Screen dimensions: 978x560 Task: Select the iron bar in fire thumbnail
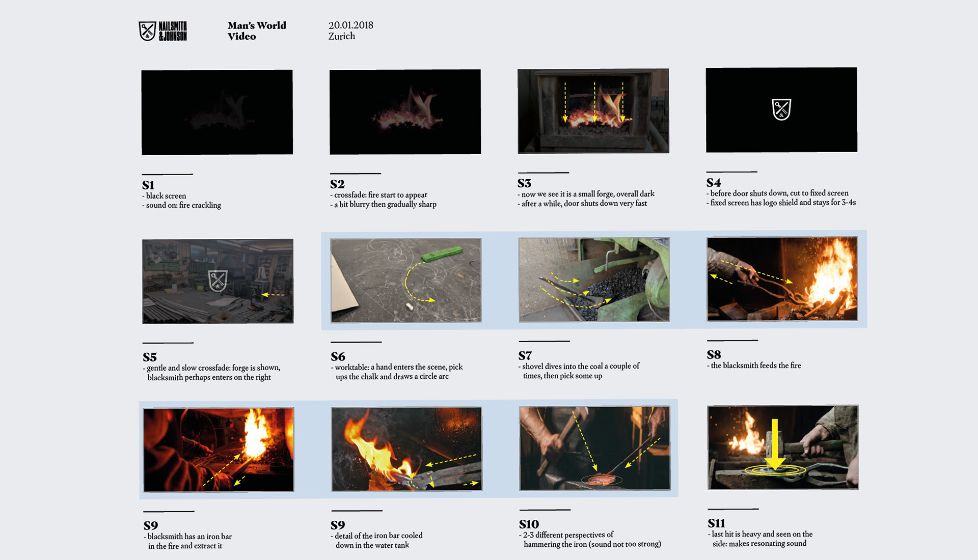219,450
